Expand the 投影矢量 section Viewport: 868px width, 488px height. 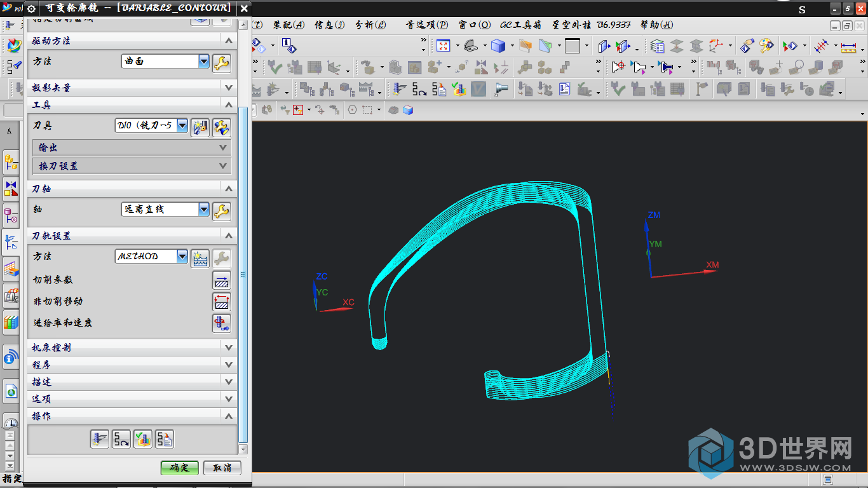(229, 87)
